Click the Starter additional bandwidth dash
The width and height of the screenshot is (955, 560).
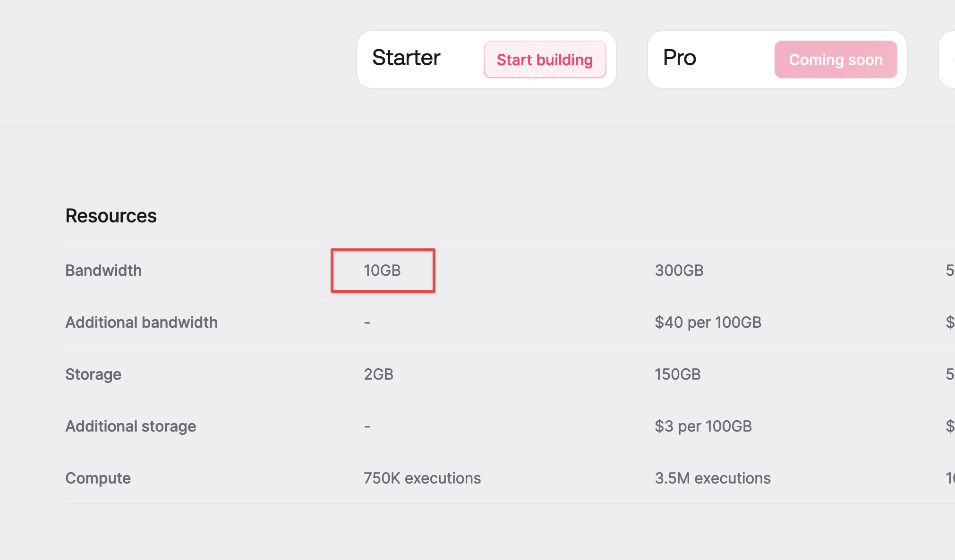tap(367, 322)
